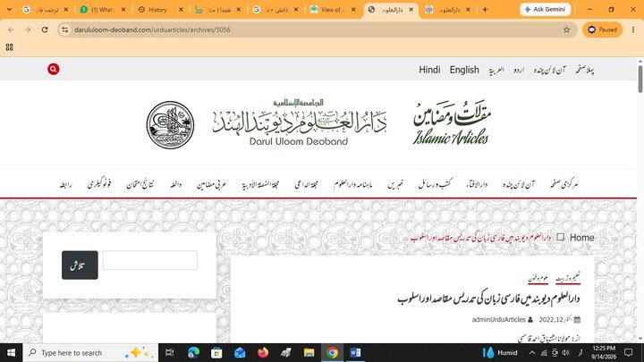Open Firefox from taskbar
Image resolution: width=644 pixels, height=362 pixels.
pyautogui.click(x=263, y=352)
